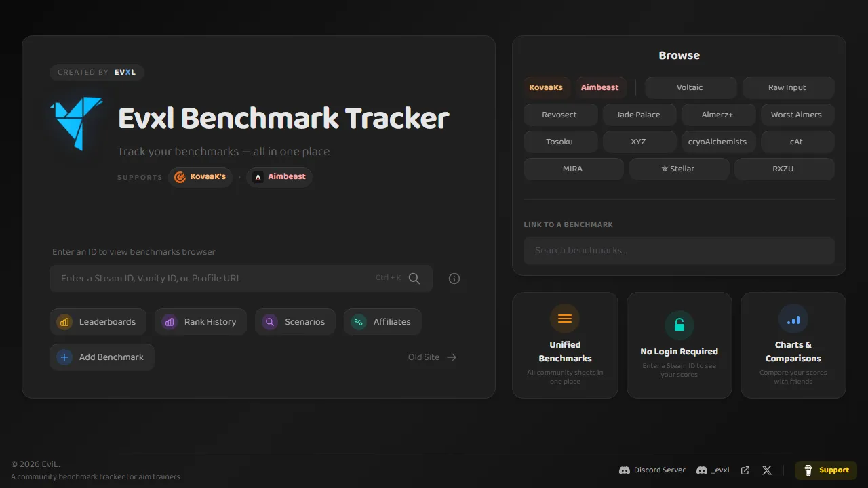Open the external link icon in footer
This screenshot has width=868, height=488.
point(745,470)
